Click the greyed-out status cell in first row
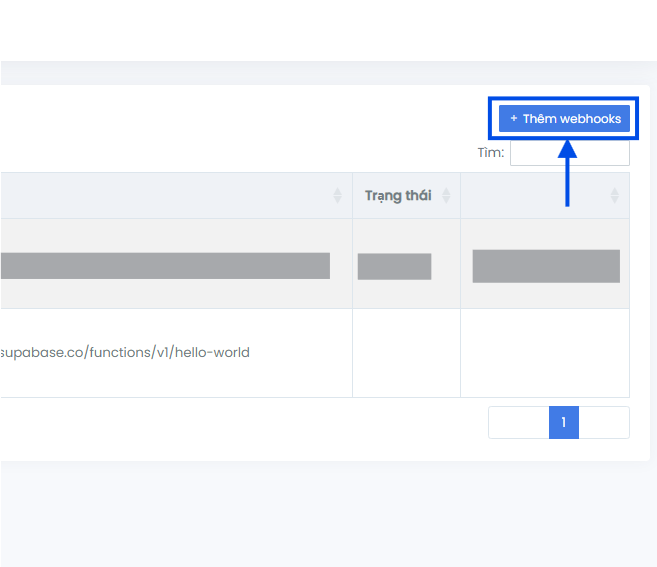This screenshot has height=567, width=657. pos(394,266)
